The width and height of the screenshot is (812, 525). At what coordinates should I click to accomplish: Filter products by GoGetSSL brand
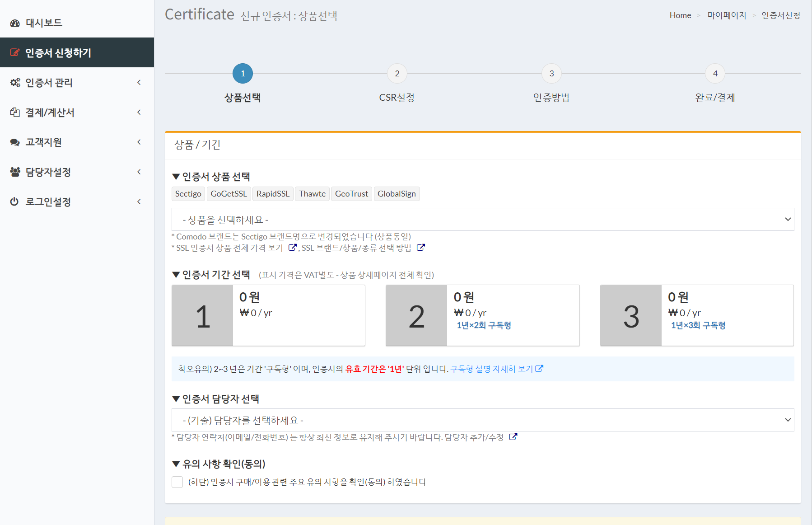coord(229,194)
